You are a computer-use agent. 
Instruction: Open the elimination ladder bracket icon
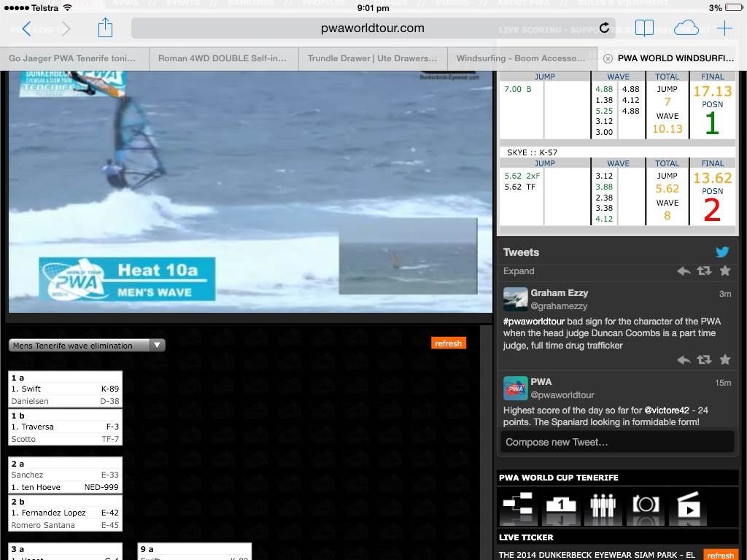point(517,505)
